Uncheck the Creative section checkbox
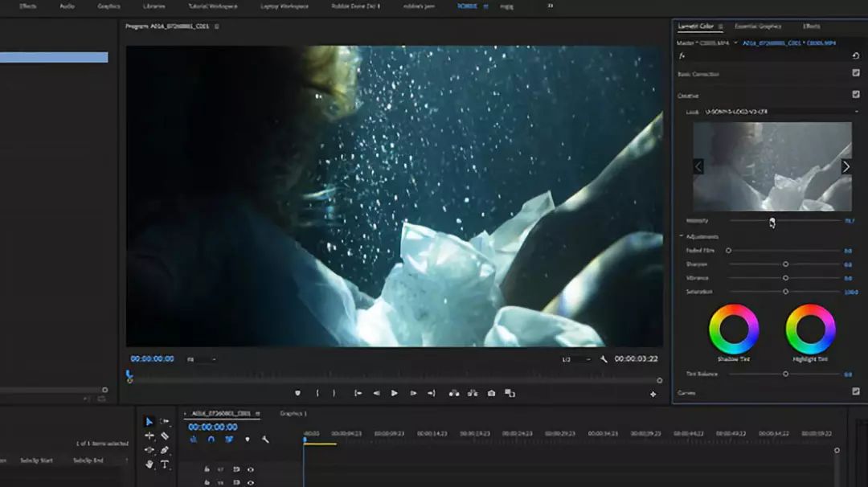This screenshot has width=868, height=487. 855,94
